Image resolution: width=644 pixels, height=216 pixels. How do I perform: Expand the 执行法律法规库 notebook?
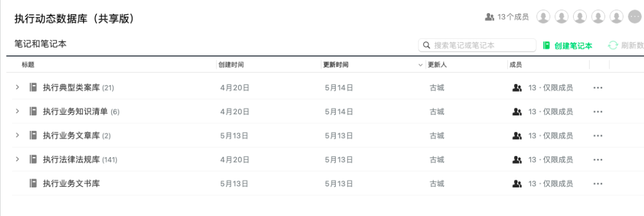pos(17,159)
